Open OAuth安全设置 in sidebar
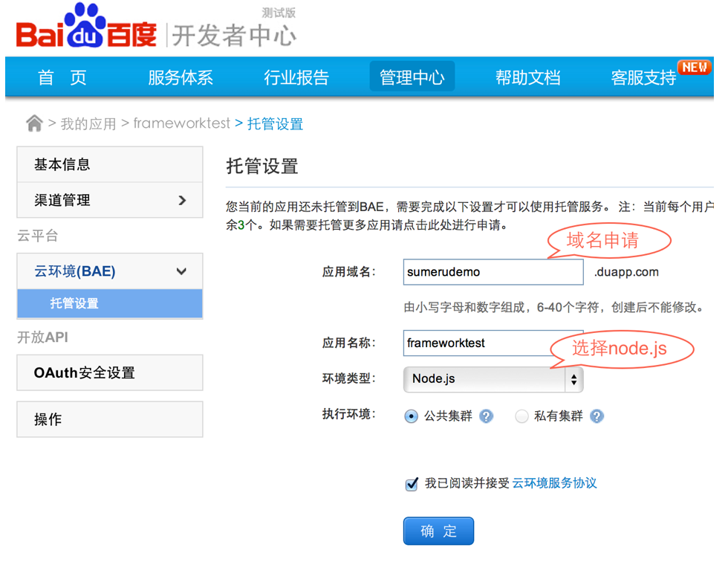Image resolution: width=728 pixels, height=562 pixels. point(110,372)
